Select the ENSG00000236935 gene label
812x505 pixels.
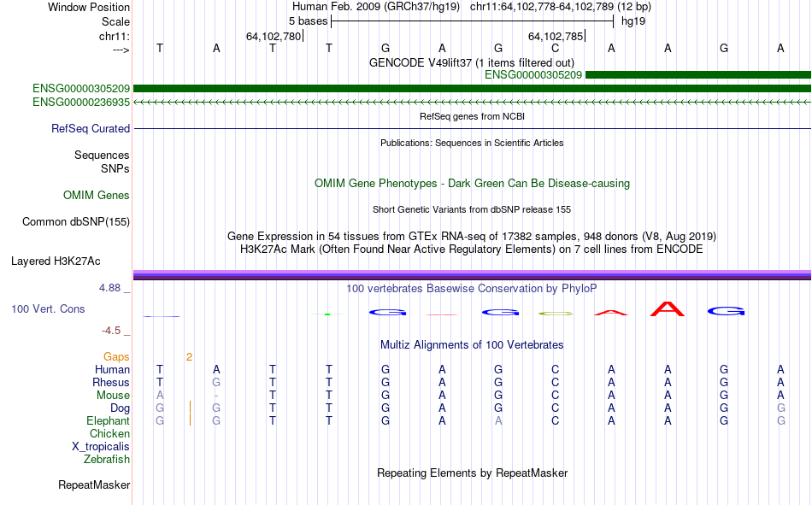(81, 102)
